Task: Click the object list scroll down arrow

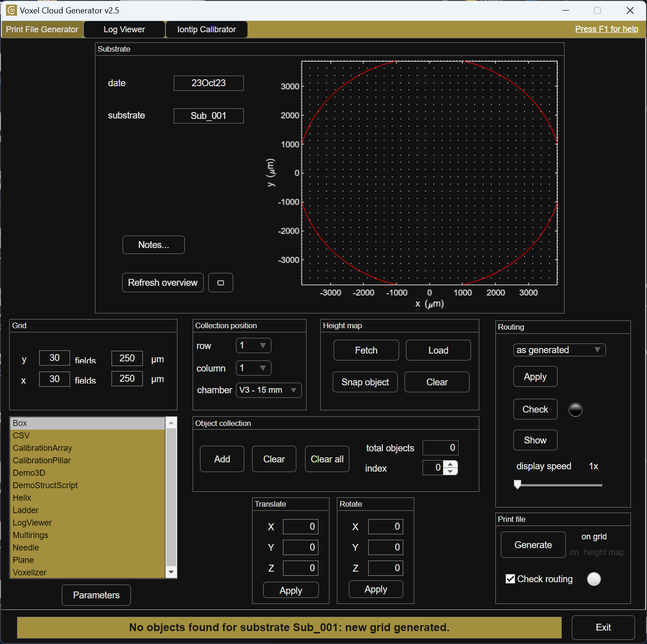Action: 171,572
